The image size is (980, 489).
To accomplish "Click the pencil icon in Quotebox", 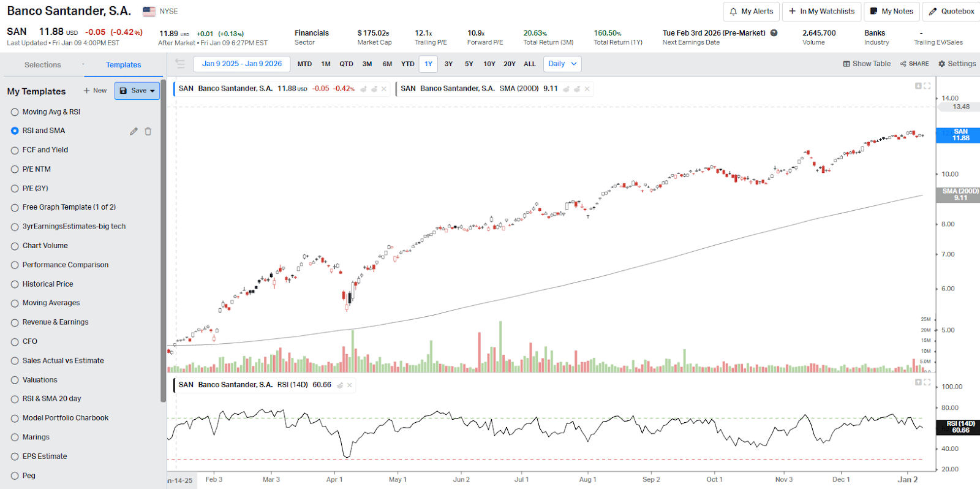I will point(933,12).
